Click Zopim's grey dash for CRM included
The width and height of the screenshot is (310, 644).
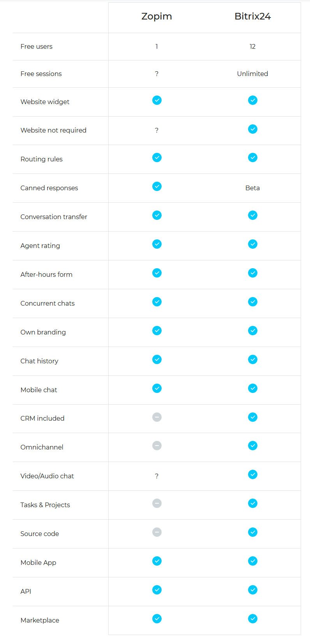pyautogui.click(x=157, y=417)
